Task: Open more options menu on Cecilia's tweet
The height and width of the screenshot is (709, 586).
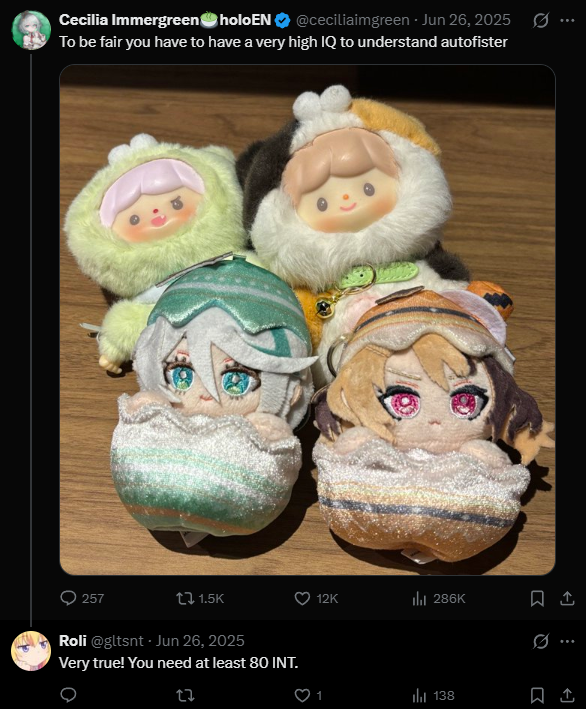Action: pos(567,20)
